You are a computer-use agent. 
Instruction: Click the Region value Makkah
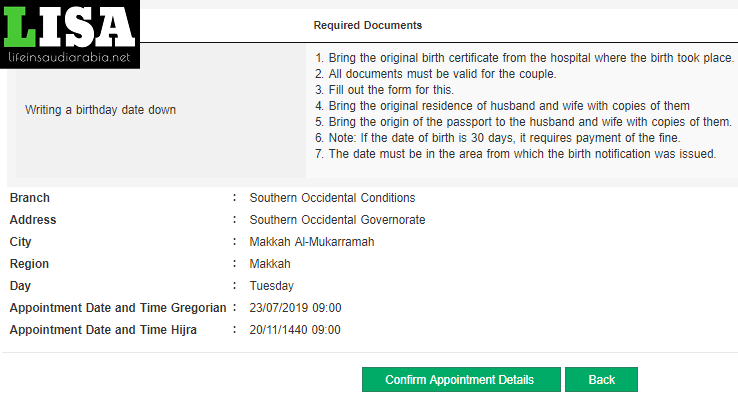point(270,264)
